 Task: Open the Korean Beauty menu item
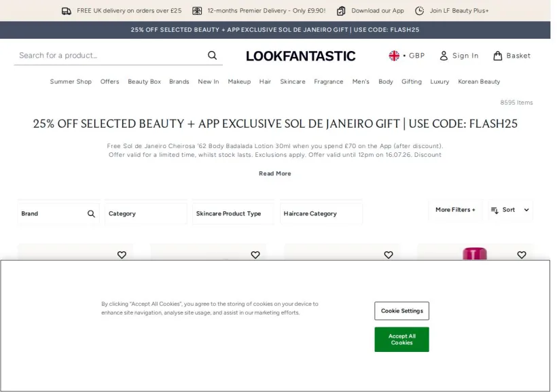(x=479, y=82)
